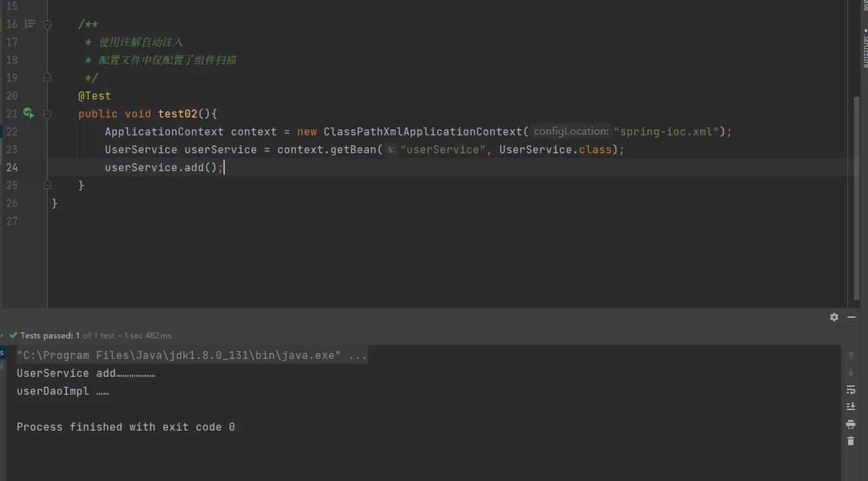Click the ApplicationContext type on line 22
The height and width of the screenshot is (481, 868).
coord(164,131)
